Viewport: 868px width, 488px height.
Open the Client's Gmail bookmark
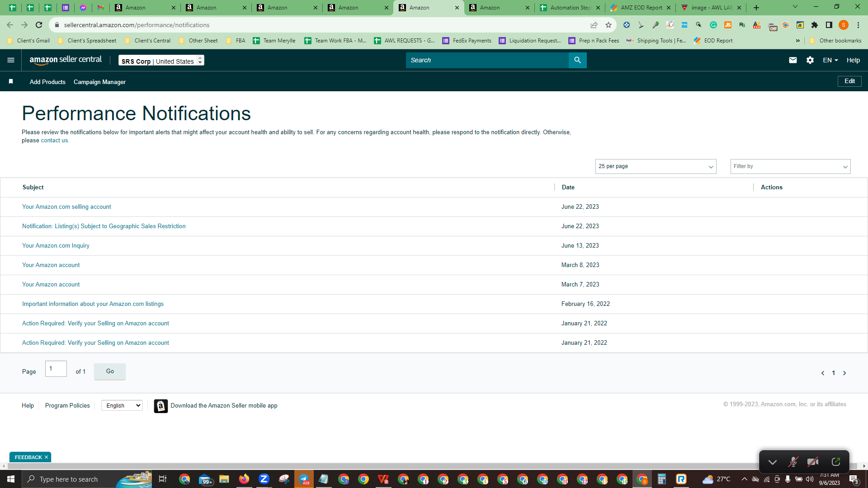(28, 41)
